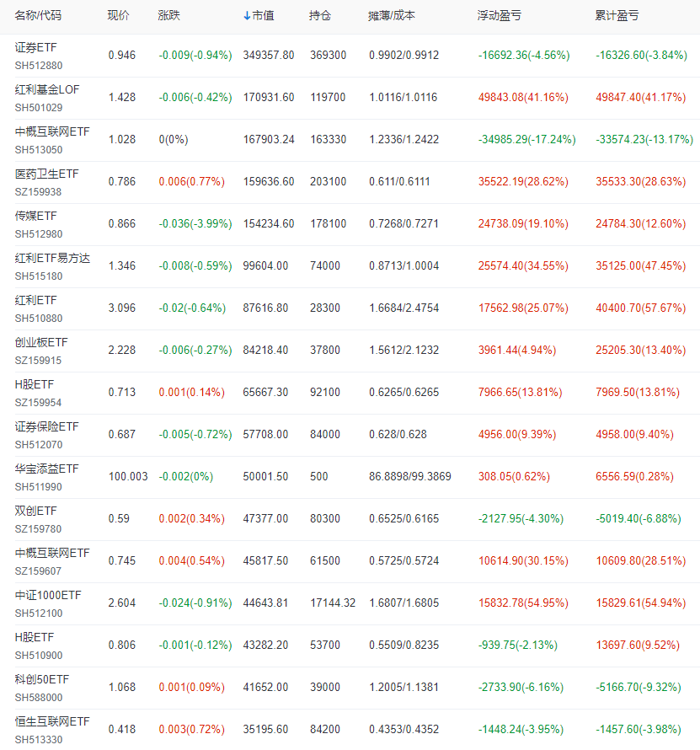
Task: Select code SH510900 under H股ETF
Action: tap(39, 655)
